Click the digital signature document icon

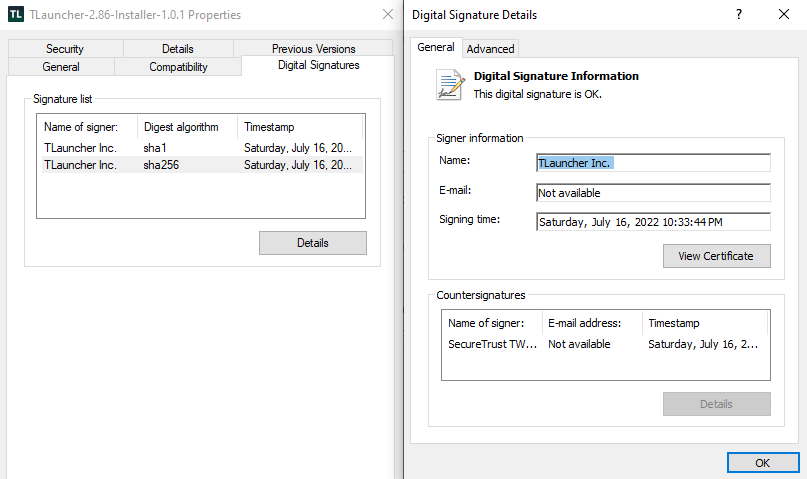coord(450,85)
